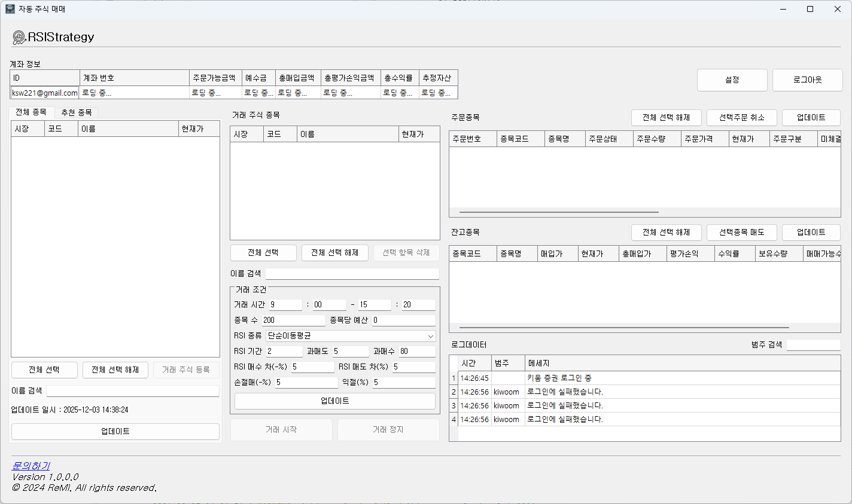Viewport: 852px width, 504px height.
Task: Click the RSIStrategy logo icon
Action: point(19,38)
